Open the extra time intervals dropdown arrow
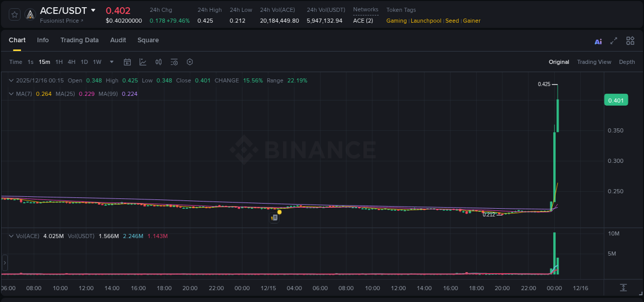Image resolution: width=644 pixels, height=302 pixels. click(111, 62)
